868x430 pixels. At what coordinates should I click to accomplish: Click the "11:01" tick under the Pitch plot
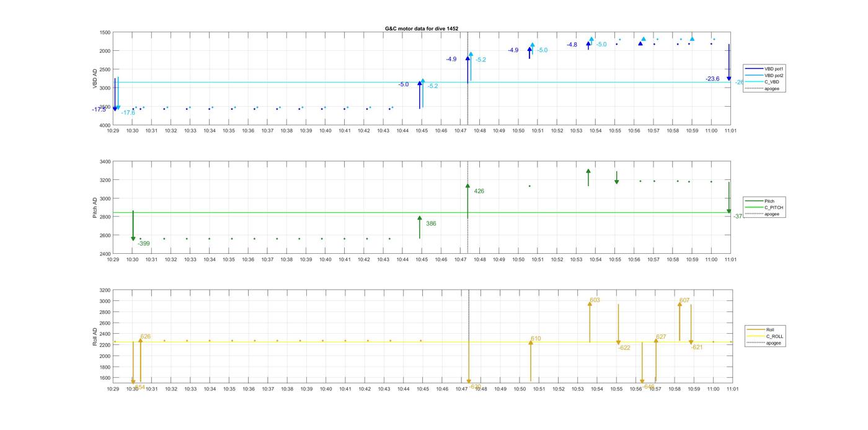(730, 260)
